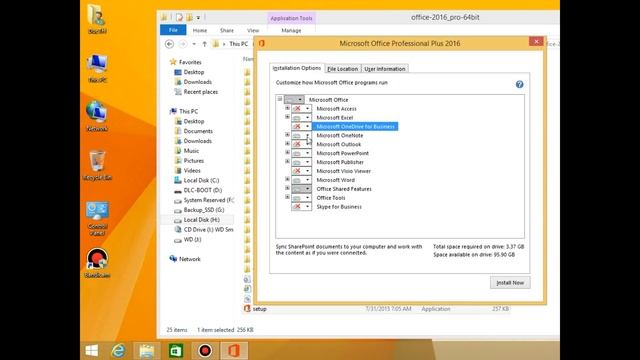Image resolution: width=640 pixels, height=360 pixels.
Task: Expand the Microsoft Word tree node
Action: pyautogui.click(x=287, y=179)
